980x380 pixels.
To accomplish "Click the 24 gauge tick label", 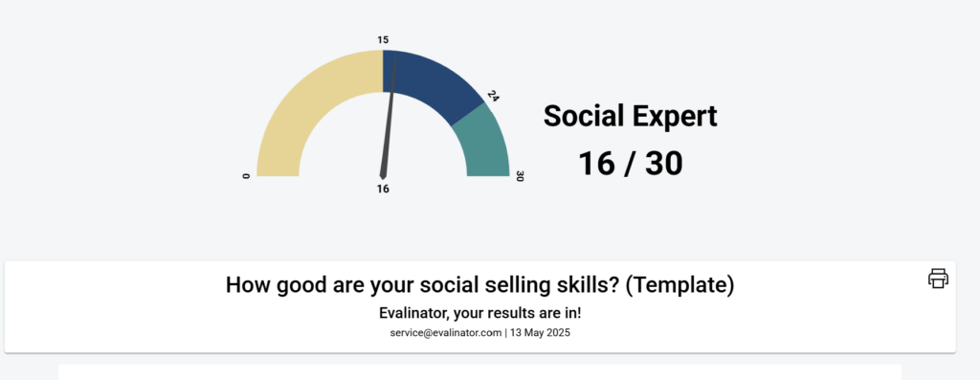I will (x=493, y=97).
